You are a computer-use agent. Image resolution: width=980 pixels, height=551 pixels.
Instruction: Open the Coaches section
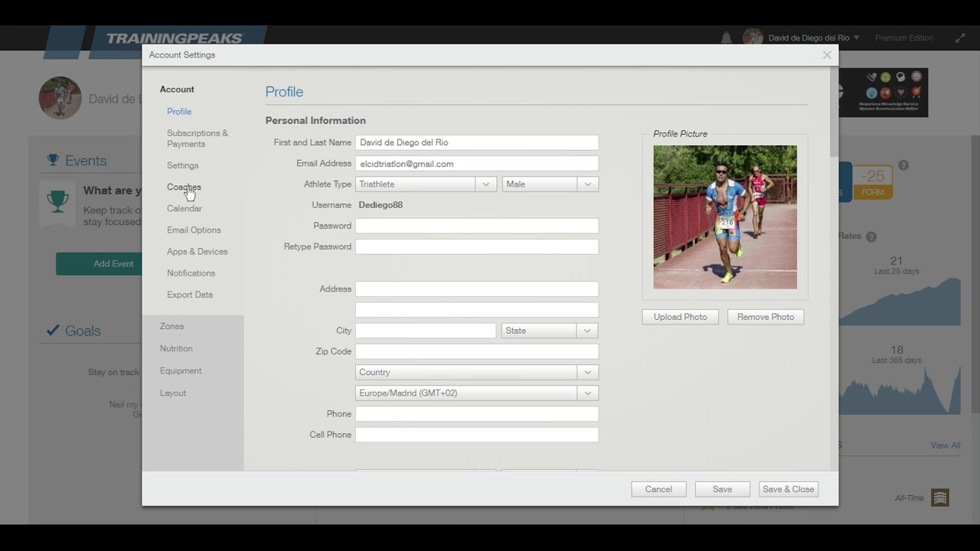click(x=184, y=187)
